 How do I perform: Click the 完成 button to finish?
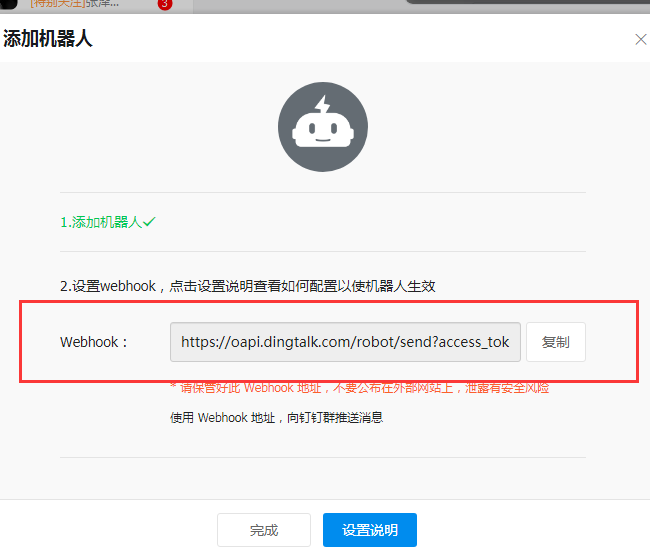click(264, 530)
